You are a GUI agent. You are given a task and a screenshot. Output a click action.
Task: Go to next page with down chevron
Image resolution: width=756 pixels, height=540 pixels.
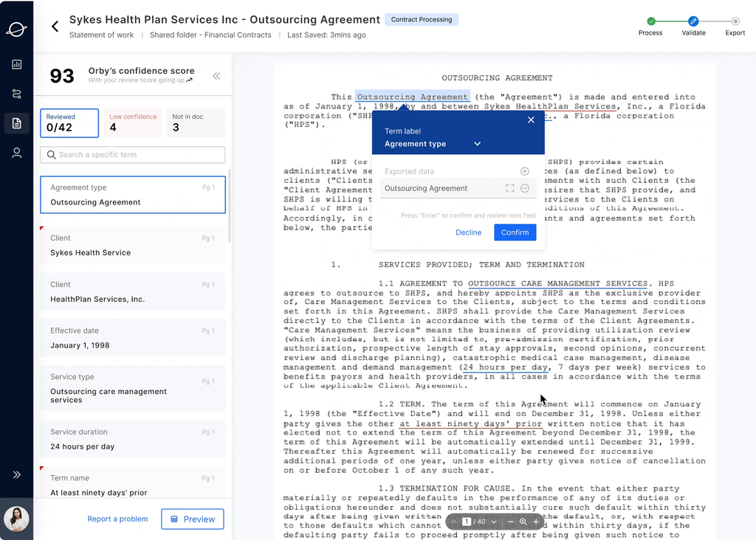(x=494, y=522)
